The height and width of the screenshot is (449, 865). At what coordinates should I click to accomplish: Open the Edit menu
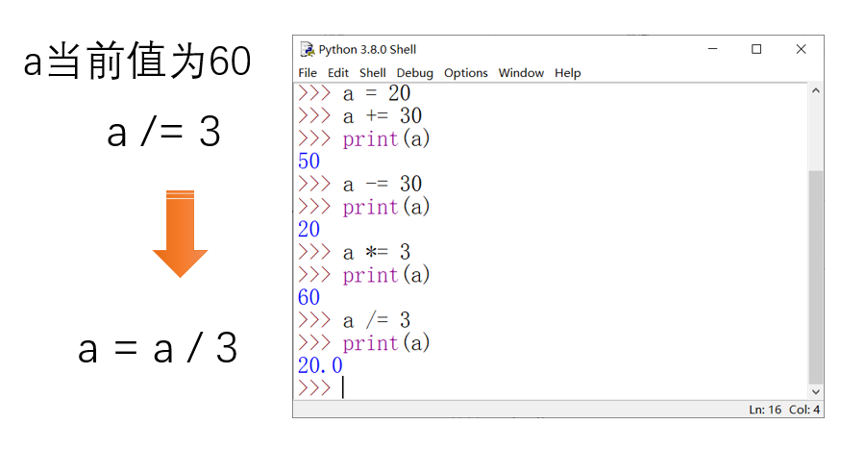(x=338, y=73)
